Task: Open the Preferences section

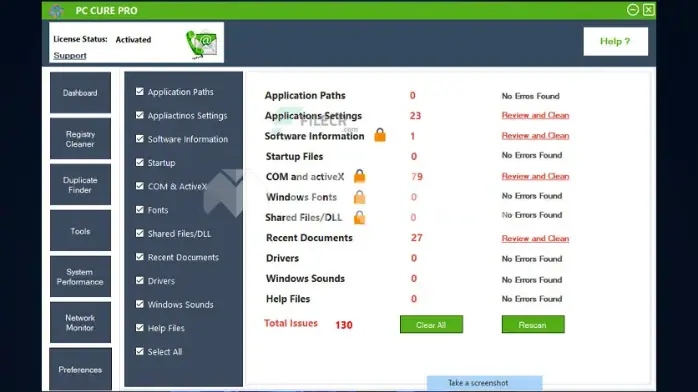Action: click(80, 369)
